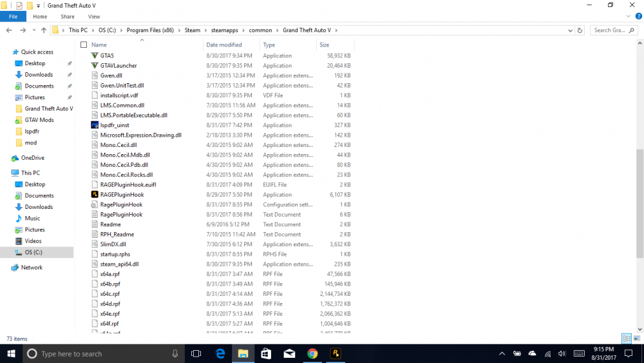
Task: Open the File menu tab
Action: tap(13, 17)
